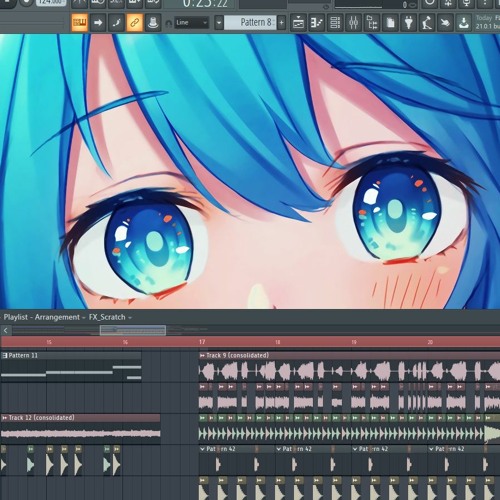500x500 pixels.
Task: Open the plug-shaped plugin picker icon
Action: click(409, 23)
